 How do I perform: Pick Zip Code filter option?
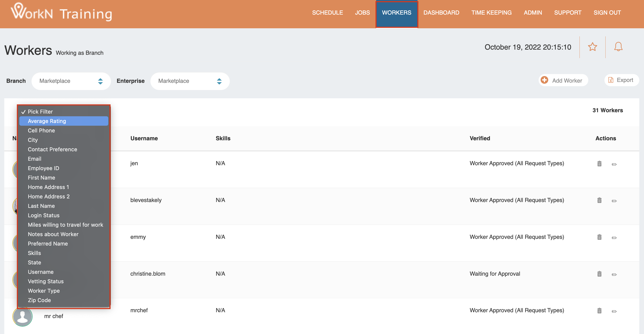coord(39,300)
